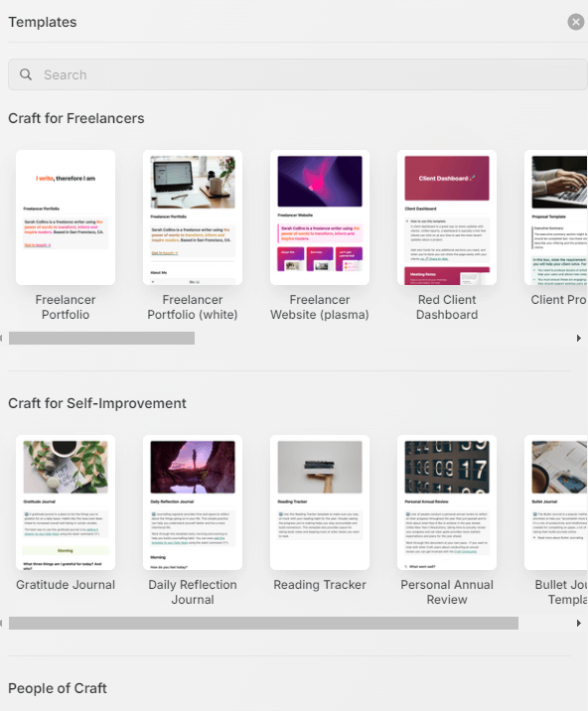Click the Self-Improvement row scrollbar thumb

click(x=263, y=623)
